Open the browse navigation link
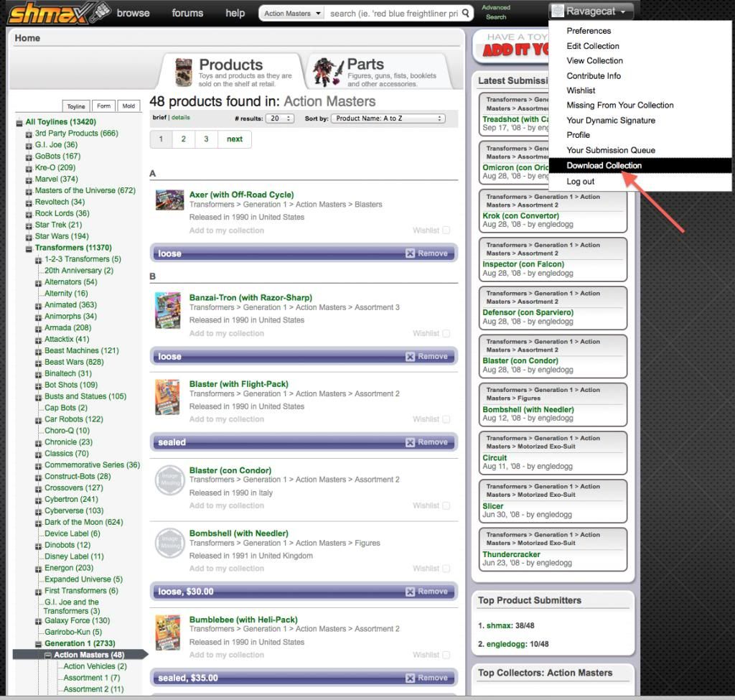 coord(133,13)
